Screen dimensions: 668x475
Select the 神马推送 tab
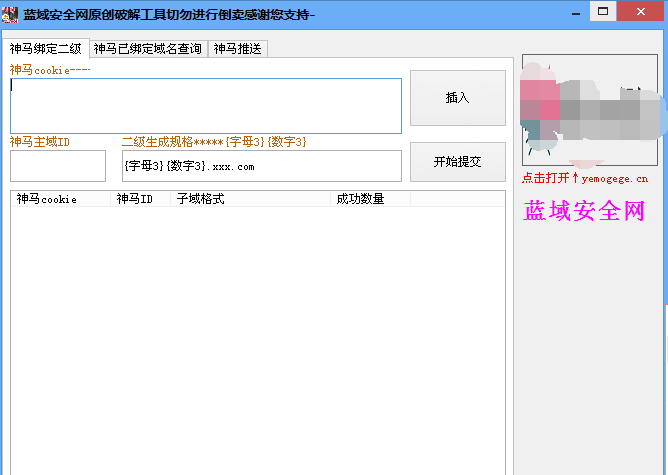coord(238,48)
